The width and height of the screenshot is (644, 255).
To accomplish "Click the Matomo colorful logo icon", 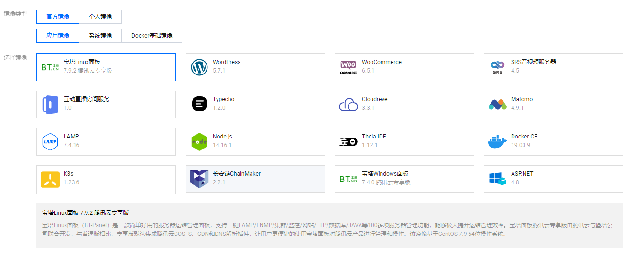I will tap(498, 105).
